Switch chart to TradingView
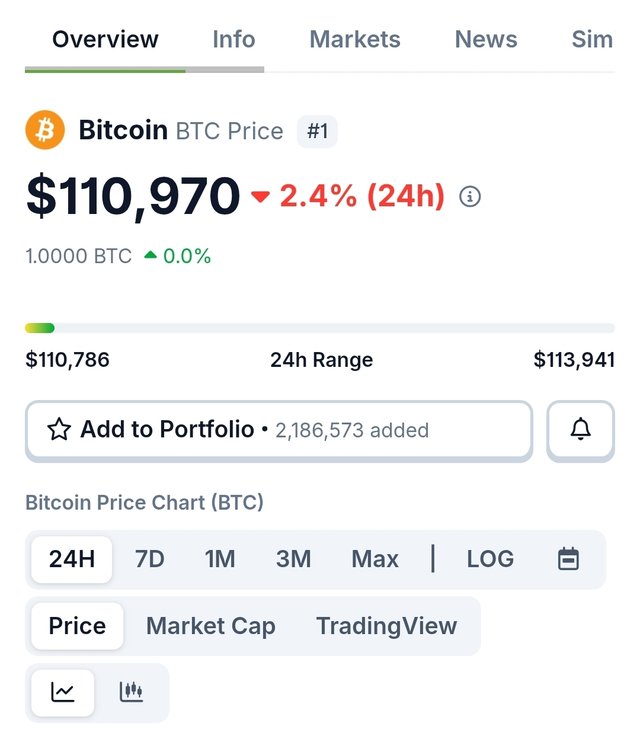Screen dimensions: 640x745 386,626
